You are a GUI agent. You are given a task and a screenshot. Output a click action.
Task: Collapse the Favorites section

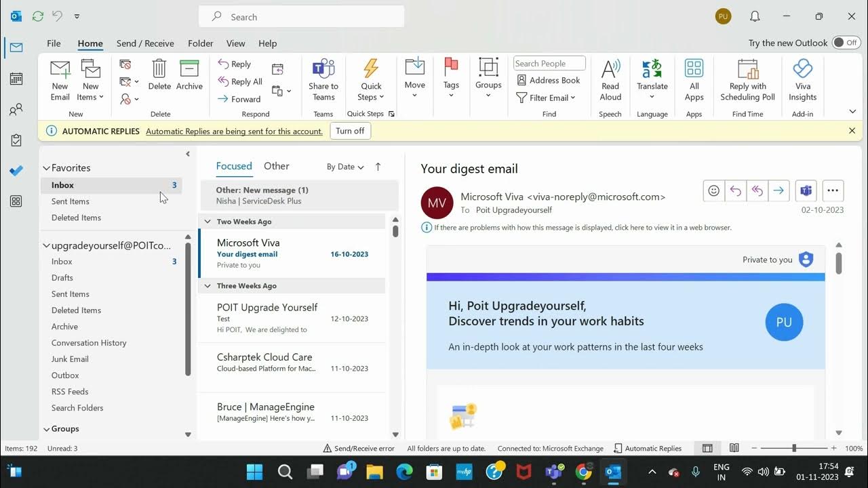pyautogui.click(x=47, y=168)
